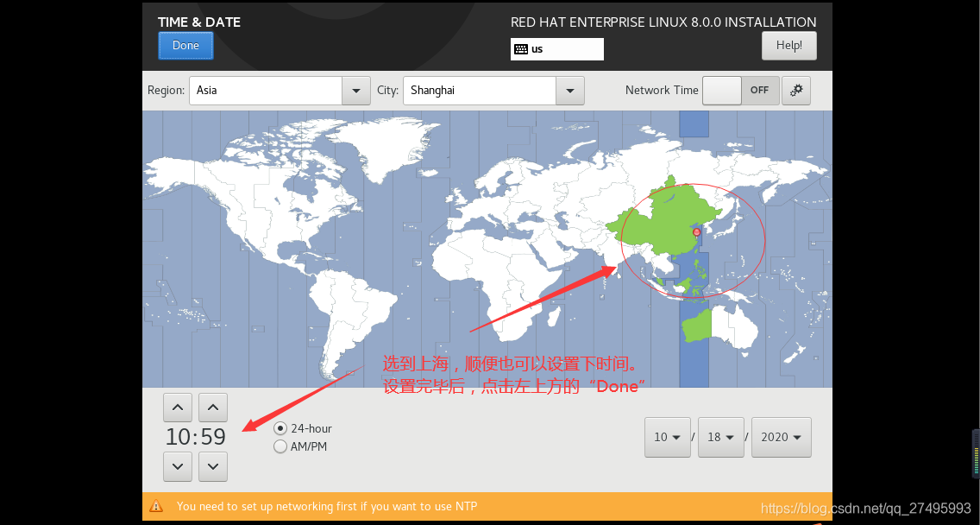980x525 pixels.
Task: Click the TIME & DATE heading
Action: pos(199,22)
